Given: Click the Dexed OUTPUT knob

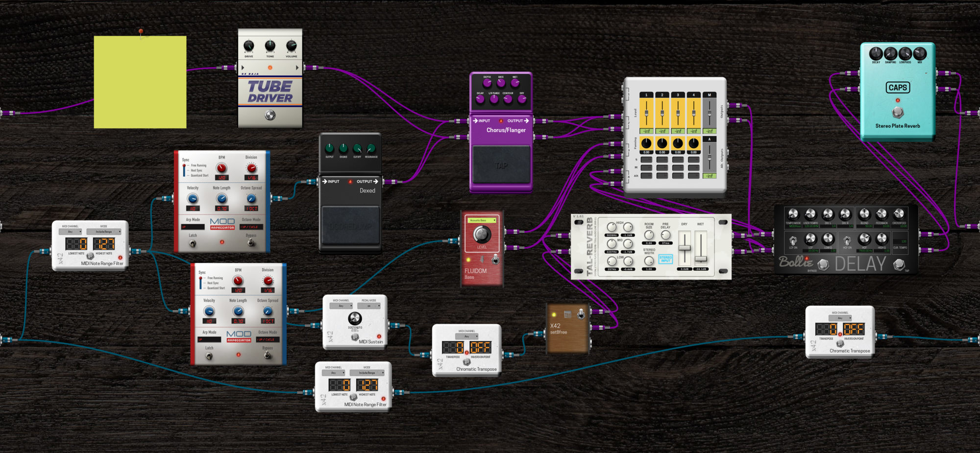Looking at the screenshot, I should point(329,148).
